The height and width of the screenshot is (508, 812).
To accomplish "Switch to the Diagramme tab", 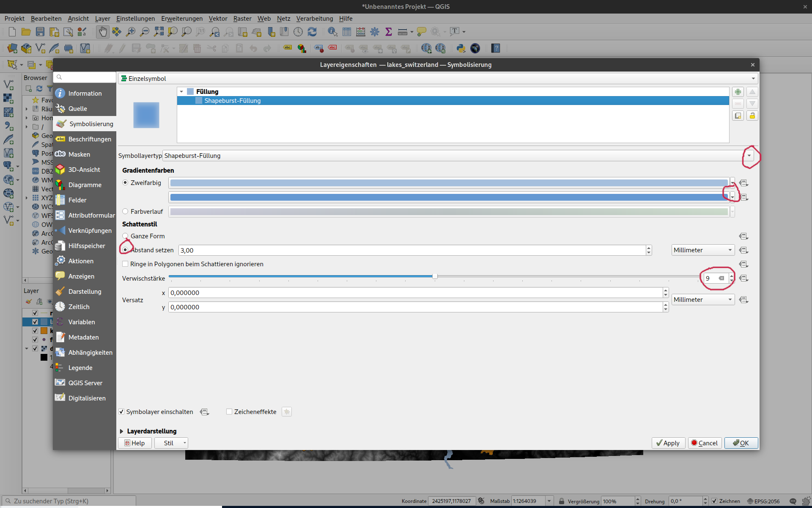I will (85, 185).
